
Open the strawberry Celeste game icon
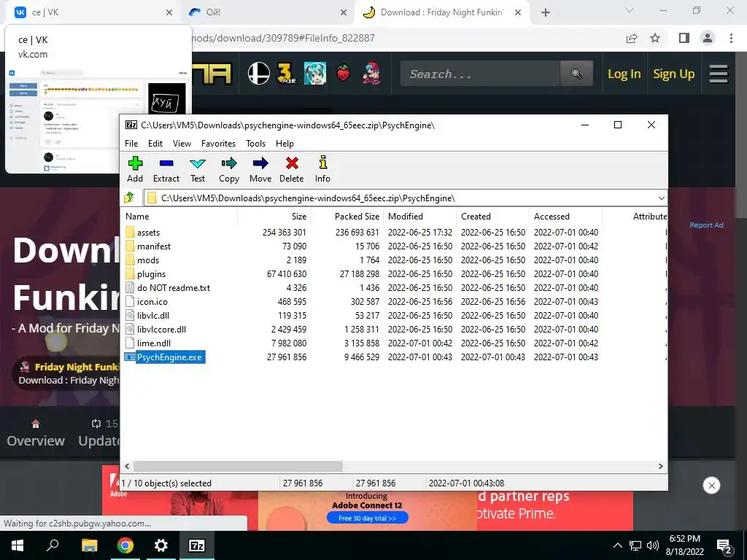coord(343,74)
